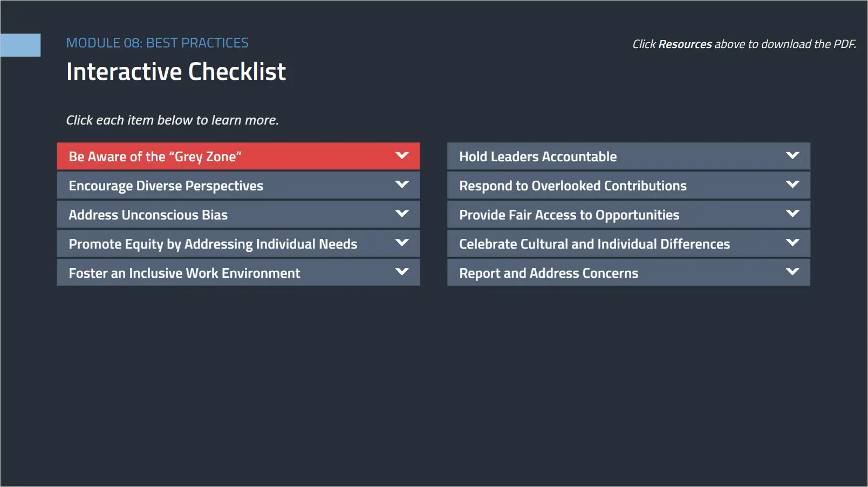
Task: Select Provide Fair Access to Opportunities
Action: click(x=569, y=215)
